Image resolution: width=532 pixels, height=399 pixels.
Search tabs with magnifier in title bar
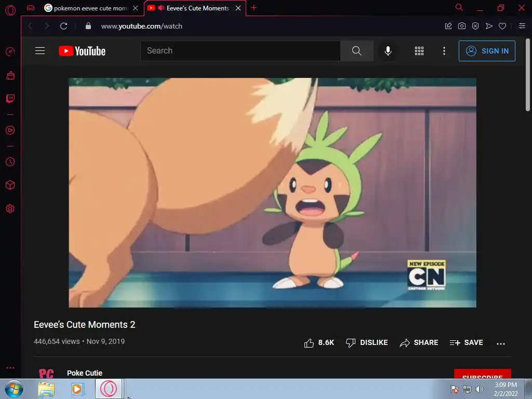pyautogui.click(x=459, y=7)
